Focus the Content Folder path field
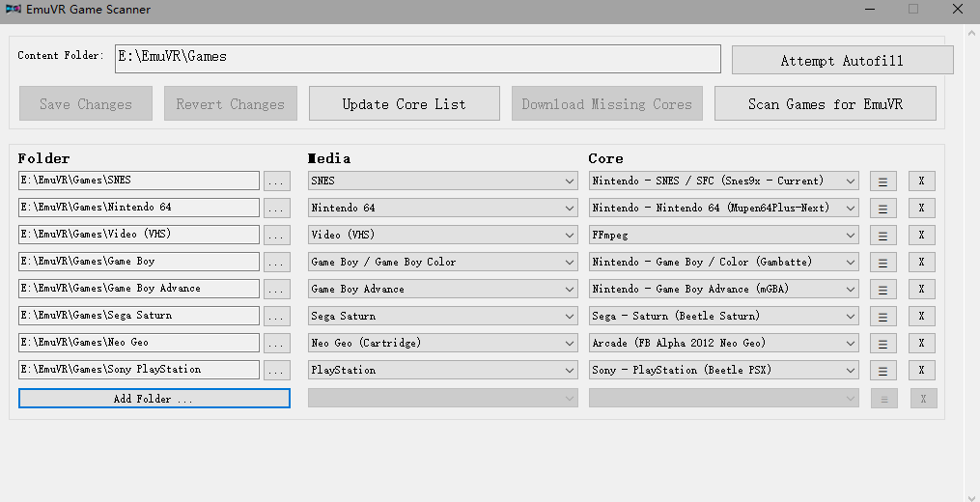This screenshot has height=502, width=980. tap(417, 57)
